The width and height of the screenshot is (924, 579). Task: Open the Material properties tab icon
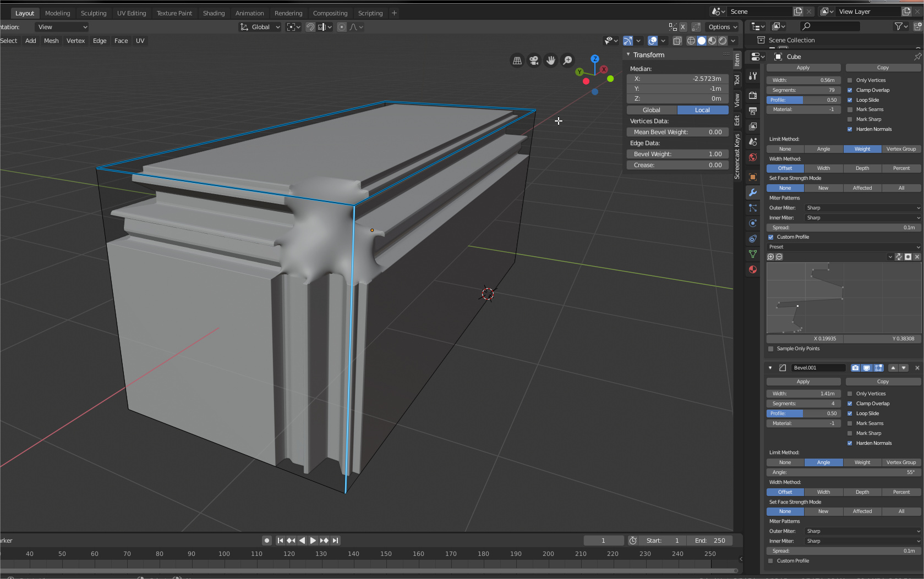pyautogui.click(x=753, y=269)
